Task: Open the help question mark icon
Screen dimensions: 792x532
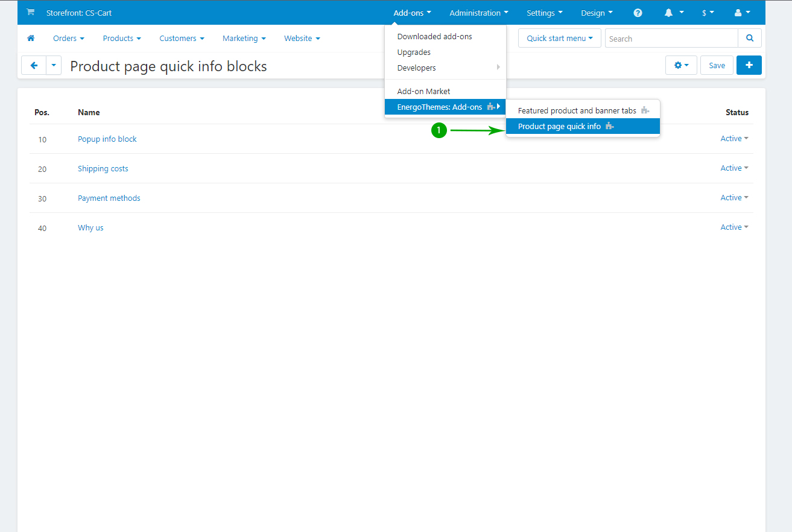Action: tap(638, 13)
